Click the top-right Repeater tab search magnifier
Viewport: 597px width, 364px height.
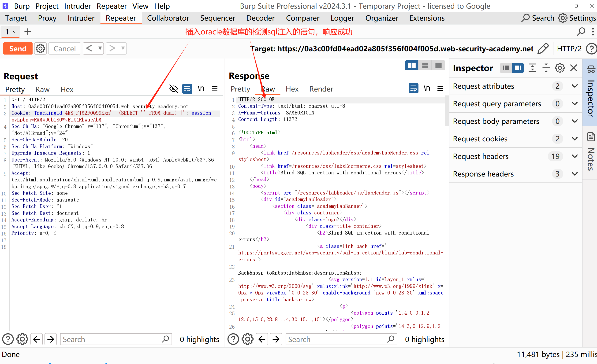[581, 32]
